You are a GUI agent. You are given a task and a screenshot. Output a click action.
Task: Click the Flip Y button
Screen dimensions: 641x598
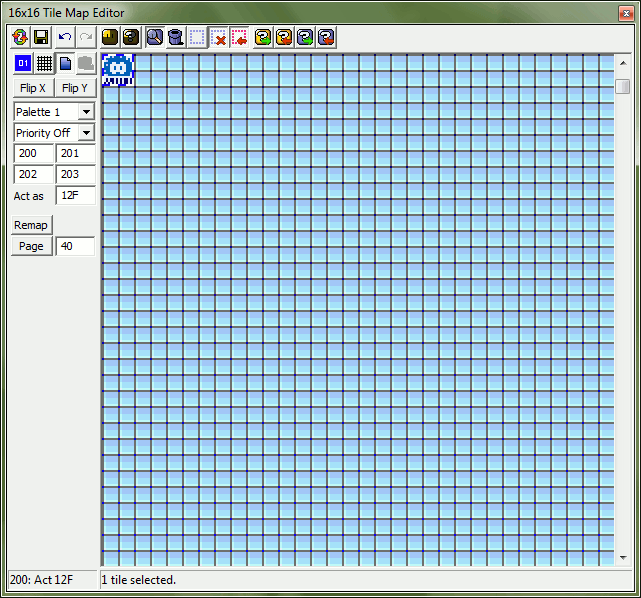coord(75,88)
